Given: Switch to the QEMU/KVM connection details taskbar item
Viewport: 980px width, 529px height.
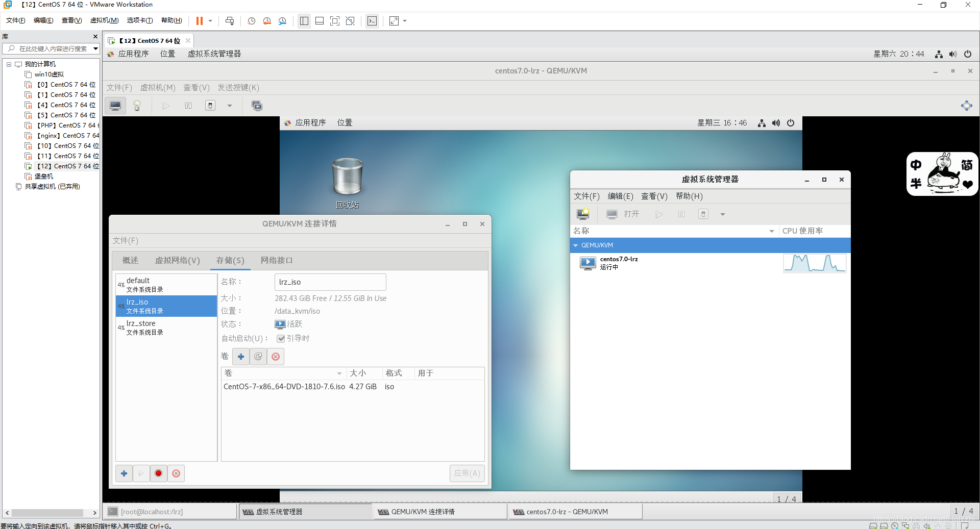Looking at the screenshot, I should point(440,512).
